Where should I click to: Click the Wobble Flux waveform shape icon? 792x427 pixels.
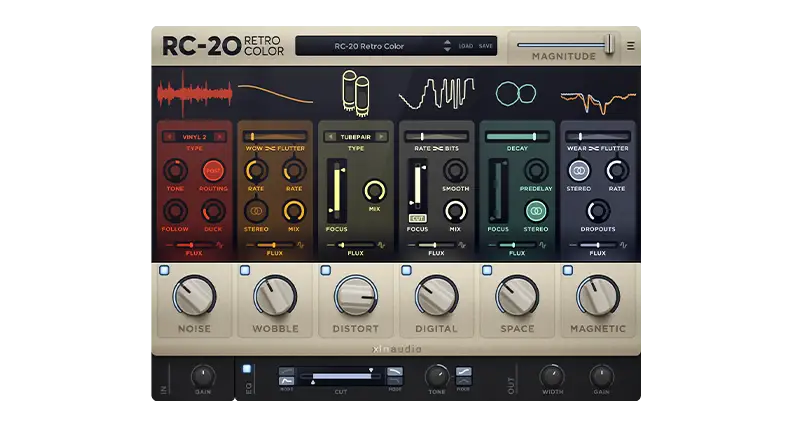[x=301, y=245]
